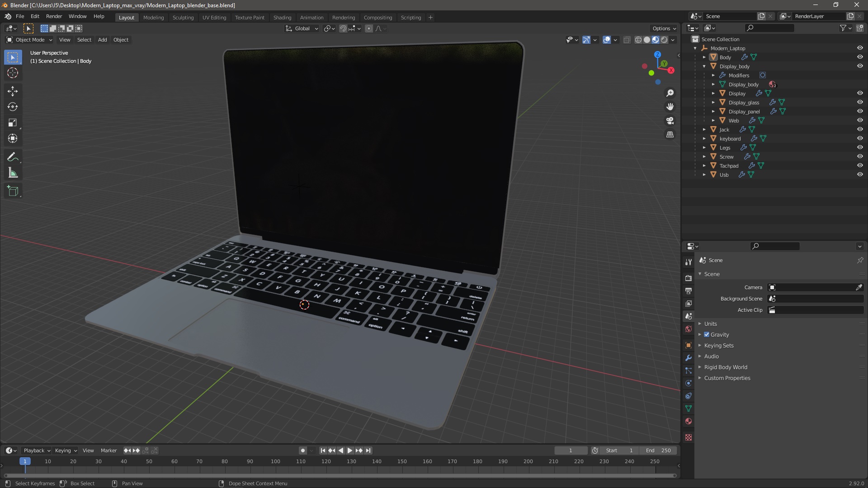Open the Playback dropdown in timeline
The image size is (868, 488).
[37, 450]
